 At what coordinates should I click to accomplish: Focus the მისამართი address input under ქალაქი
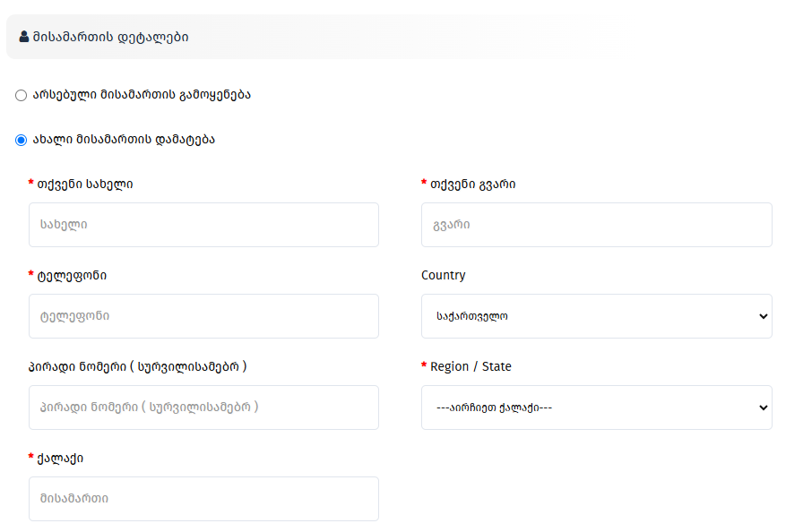point(203,499)
